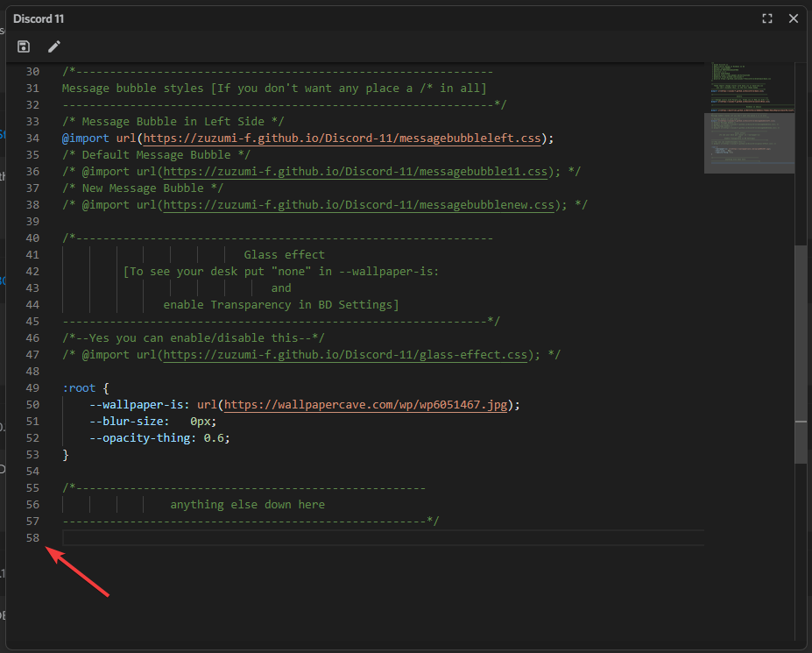Click the '0.6' opacity value
812x653 pixels.
point(214,438)
